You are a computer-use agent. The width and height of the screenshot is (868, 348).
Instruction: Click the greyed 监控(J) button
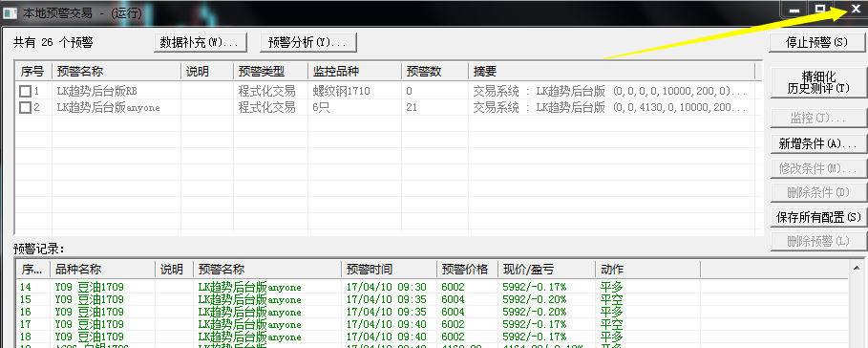pyautogui.click(x=818, y=118)
